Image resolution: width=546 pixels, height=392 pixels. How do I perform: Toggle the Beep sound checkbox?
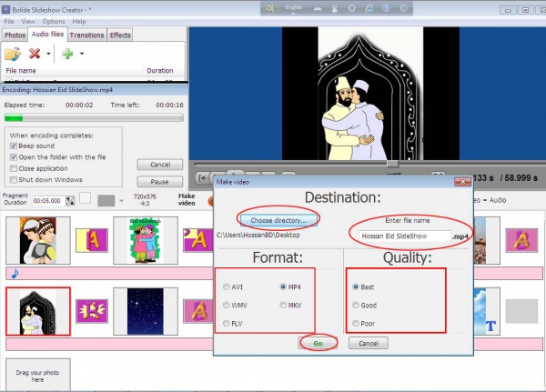[14, 146]
